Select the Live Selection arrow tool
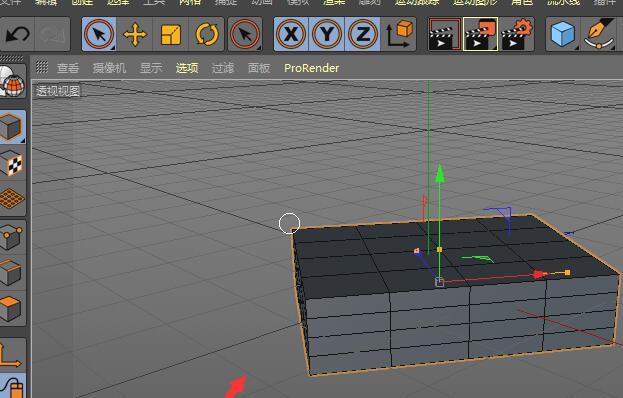 [x=99, y=34]
